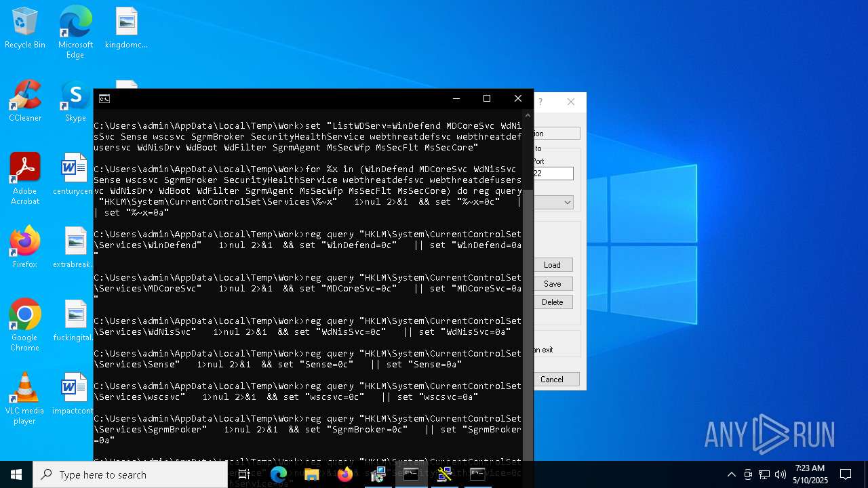Open the dropdown in the PuTTY dialog
The width and height of the screenshot is (868, 488).
tap(567, 203)
